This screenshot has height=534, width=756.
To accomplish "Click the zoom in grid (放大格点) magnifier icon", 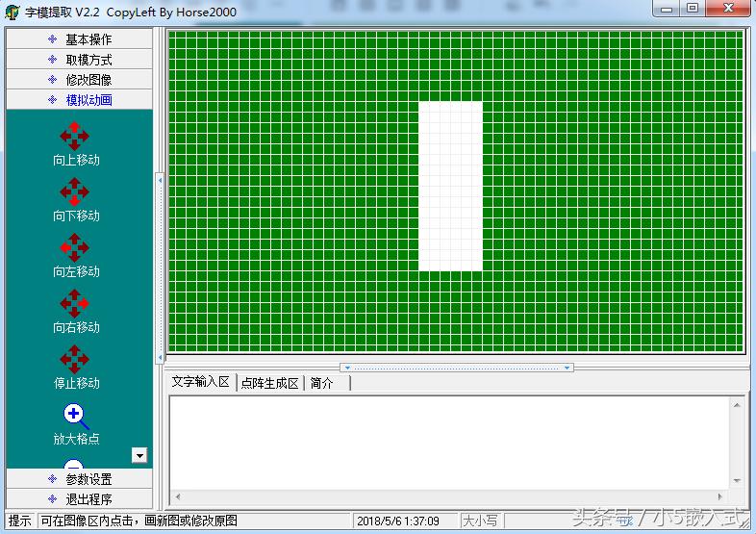I will pos(75,415).
